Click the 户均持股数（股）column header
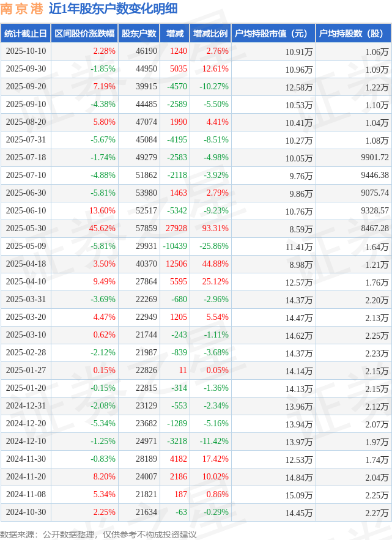 [x=355, y=34]
